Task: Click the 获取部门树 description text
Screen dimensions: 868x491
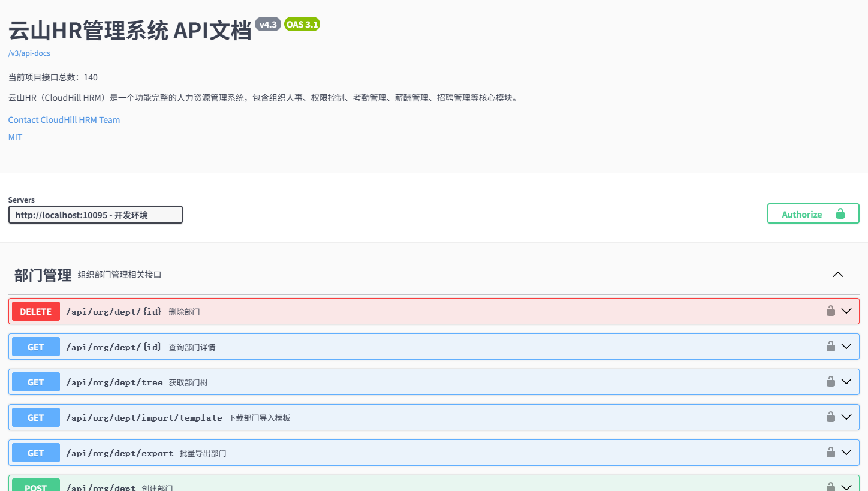Action: pyautogui.click(x=188, y=382)
